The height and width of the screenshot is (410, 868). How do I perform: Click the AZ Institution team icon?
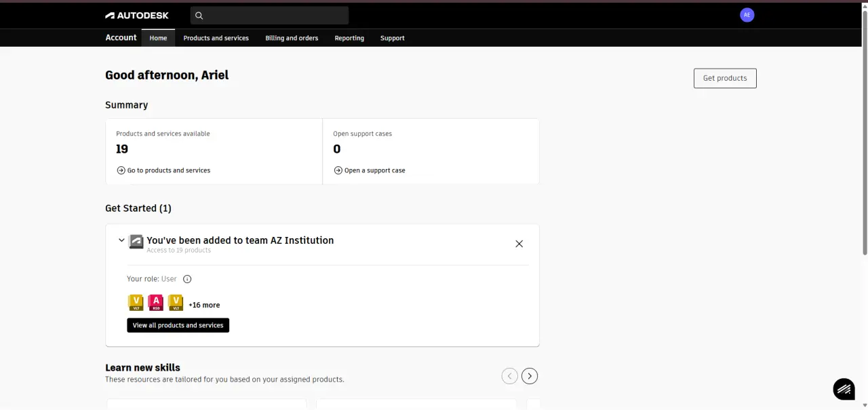pos(136,242)
